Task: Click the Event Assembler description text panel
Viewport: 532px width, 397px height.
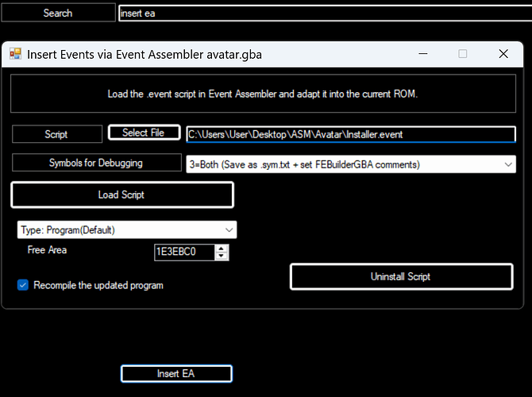Action: point(262,94)
